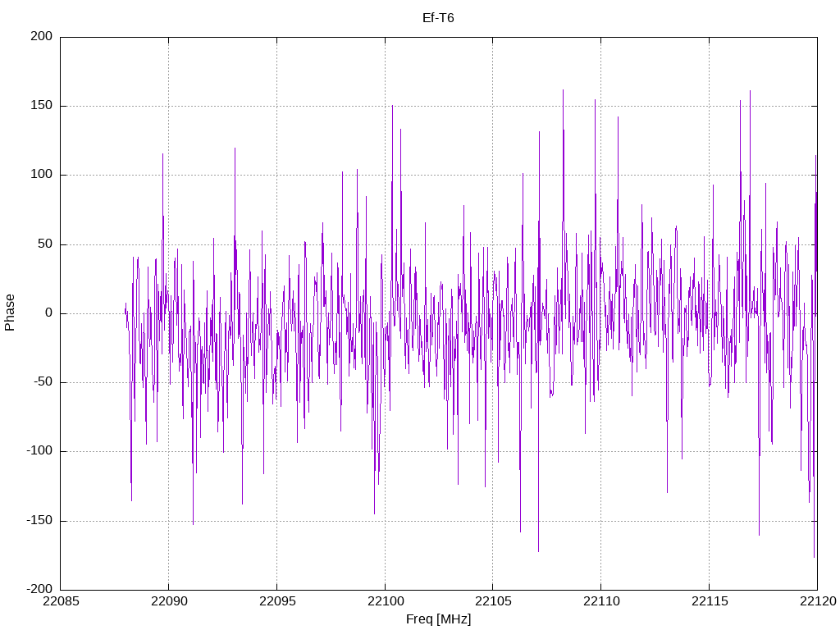Click the y-axis tick label '50'

(46, 244)
